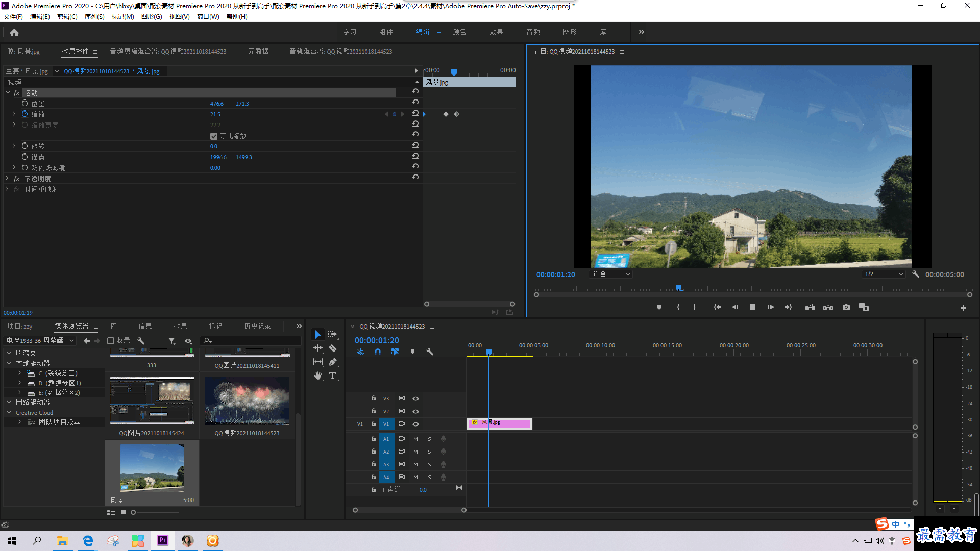Image resolution: width=980 pixels, height=551 pixels.
Task: Mute audio track A1
Action: (x=415, y=439)
